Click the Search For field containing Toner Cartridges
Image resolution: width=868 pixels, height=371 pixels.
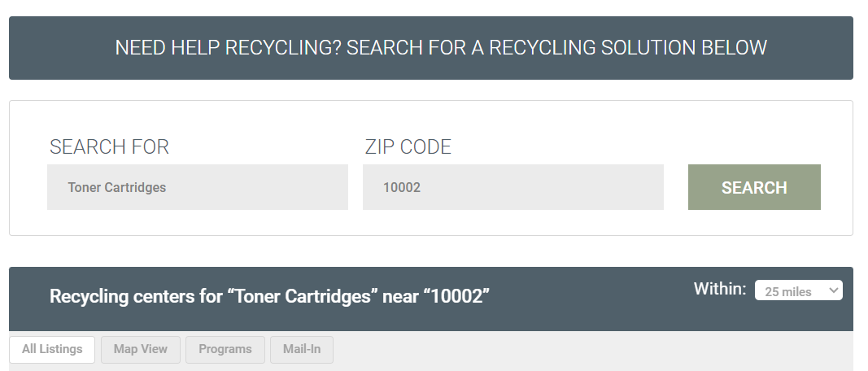point(197,187)
